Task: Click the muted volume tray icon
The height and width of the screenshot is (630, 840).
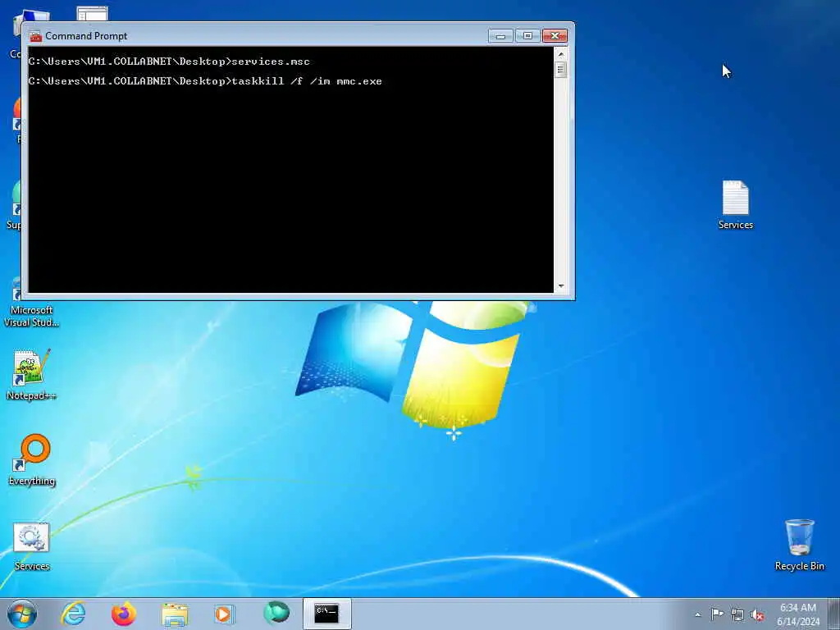Action: (x=757, y=614)
